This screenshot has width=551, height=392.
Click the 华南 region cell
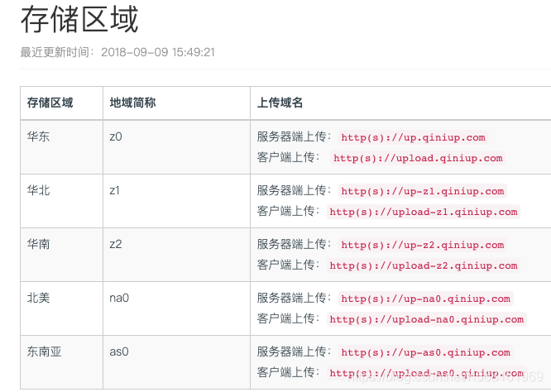38,244
